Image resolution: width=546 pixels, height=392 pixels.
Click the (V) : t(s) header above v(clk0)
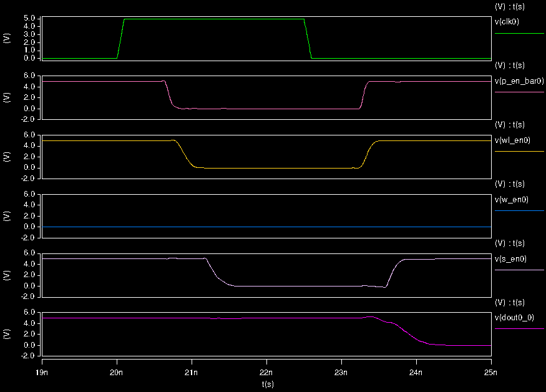pos(509,6)
